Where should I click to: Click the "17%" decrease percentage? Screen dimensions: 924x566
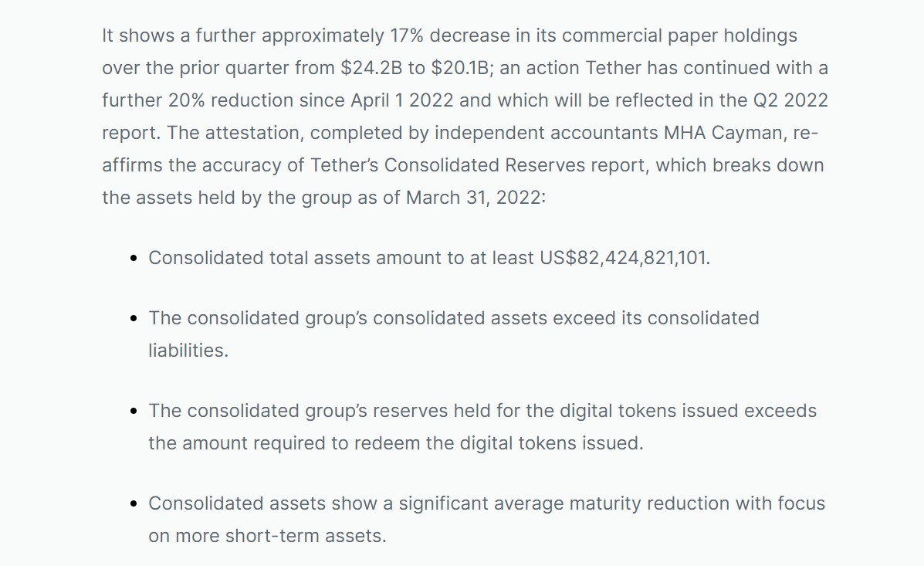click(407, 36)
